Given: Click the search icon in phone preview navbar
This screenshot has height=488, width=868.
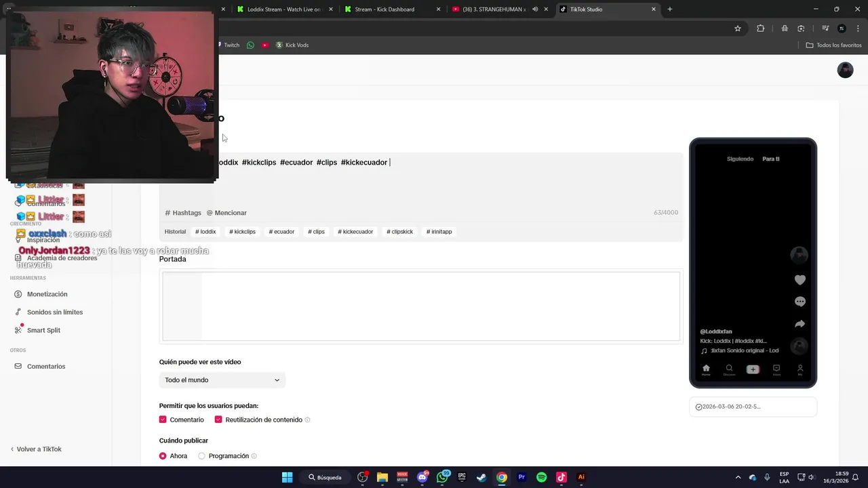Looking at the screenshot, I should (729, 369).
